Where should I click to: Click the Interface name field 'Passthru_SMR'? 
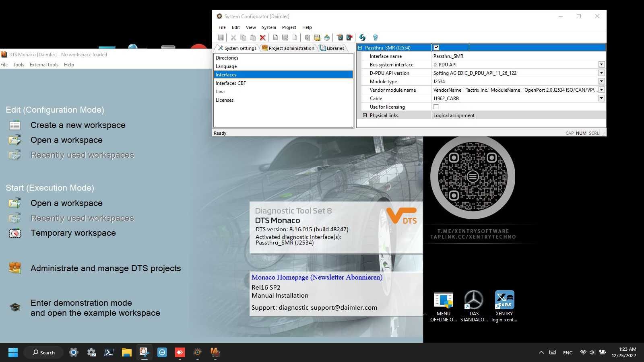(518, 56)
